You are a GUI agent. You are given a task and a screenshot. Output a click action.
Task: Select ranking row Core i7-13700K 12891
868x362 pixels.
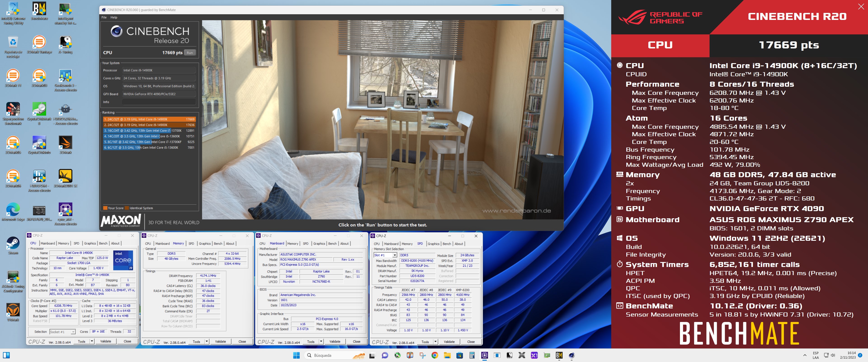point(149,131)
